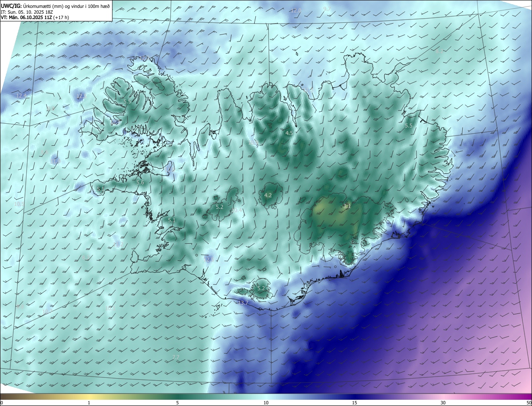Click the '4.2' value inside Hofsjökull glacier outline
532x406 pixels.
(268, 195)
